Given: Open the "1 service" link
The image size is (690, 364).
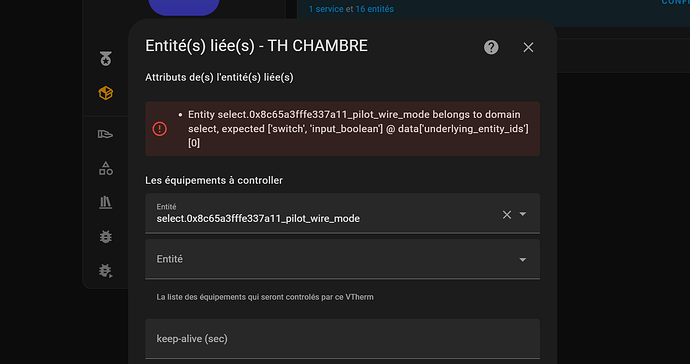Looking at the screenshot, I should click(326, 9).
